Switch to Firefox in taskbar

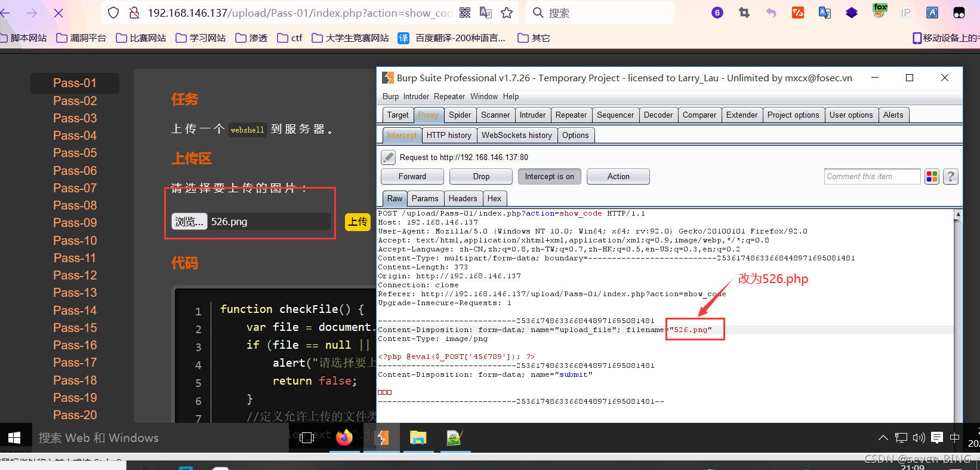344,438
